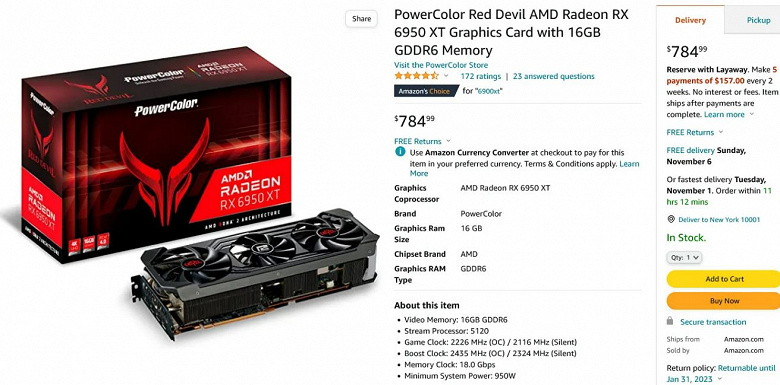
Task: Expand the return policy chevron under Jan 31, 2023
Action: (721, 380)
